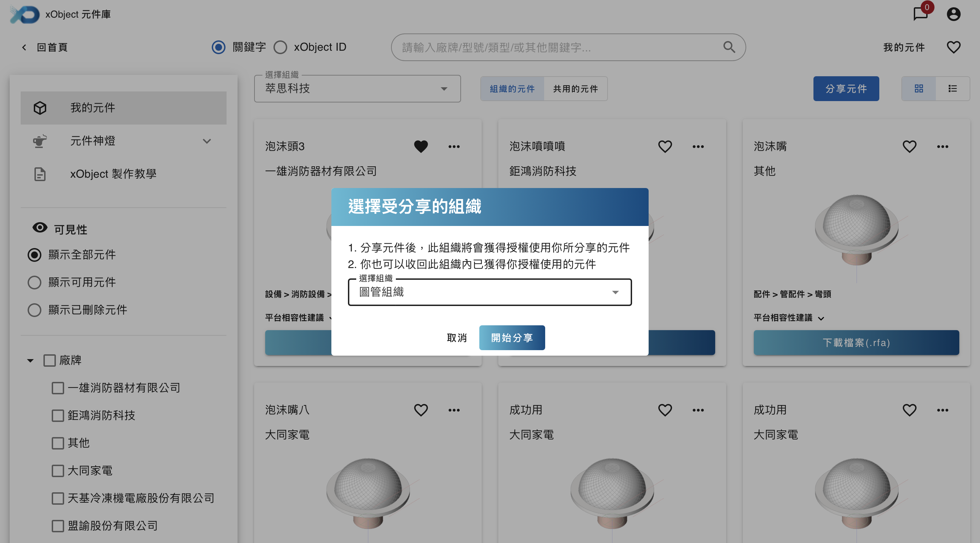This screenshot has width=980, height=543.
Task: Unfavorite the 泡沫頭3 component
Action: pyautogui.click(x=421, y=147)
